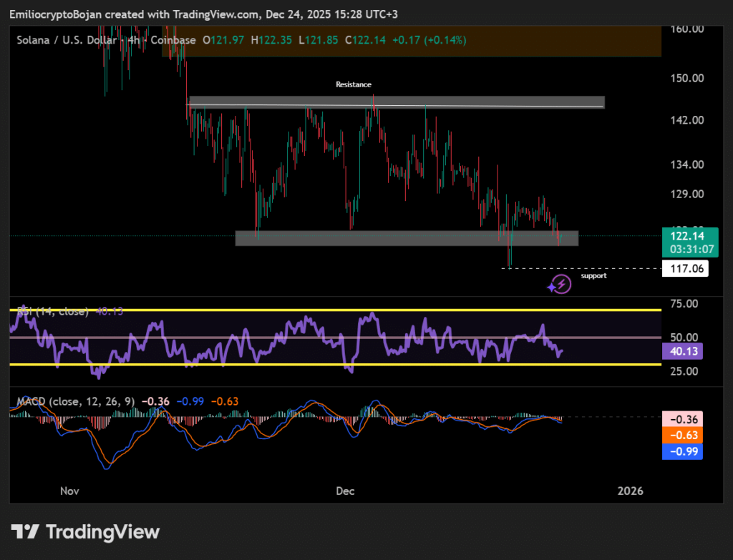Screen dimensions: 733x560
Task: Click the pink -0.36 MACD value badge
Action: [681, 418]
